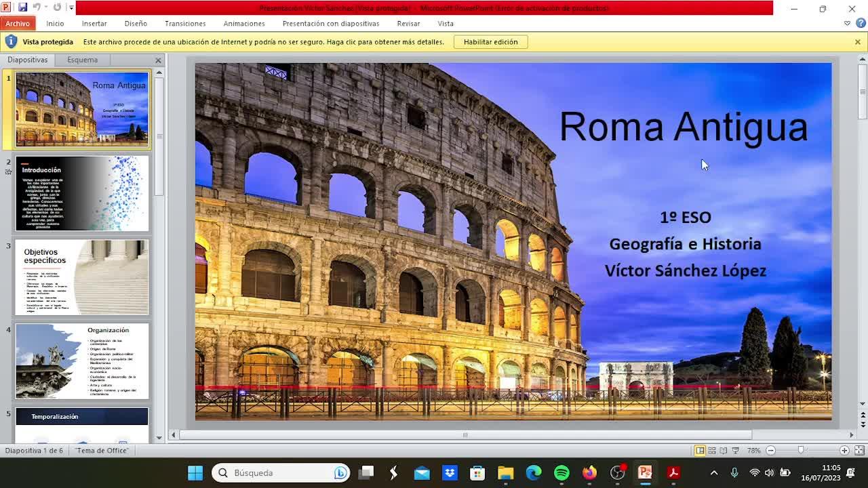Click the fit slide to window icon
The height and width of the screenshot is (488, 868).
[859, 451]
